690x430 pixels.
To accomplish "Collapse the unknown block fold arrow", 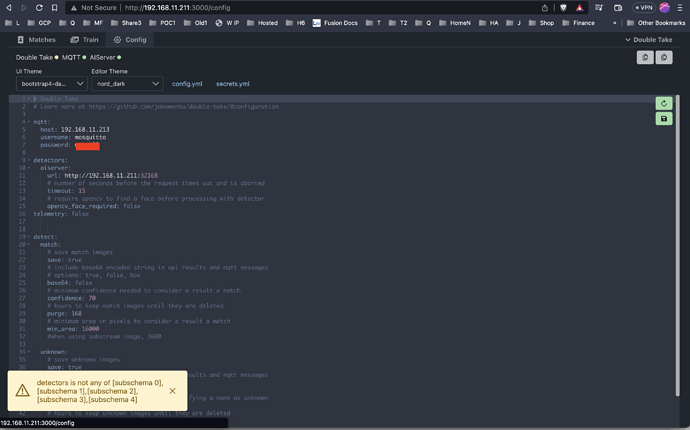I will click(29, 352).
